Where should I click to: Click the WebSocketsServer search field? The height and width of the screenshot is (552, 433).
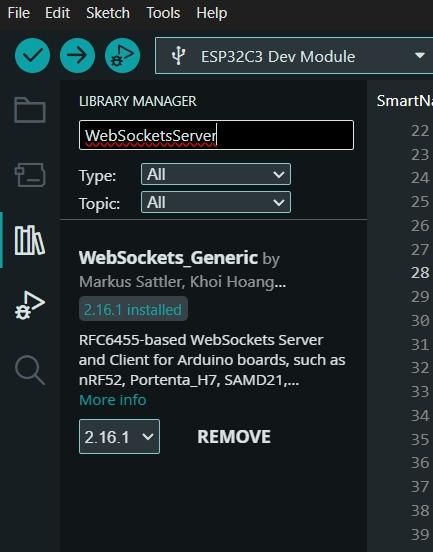pyautogui.click(x=216, y=135)
